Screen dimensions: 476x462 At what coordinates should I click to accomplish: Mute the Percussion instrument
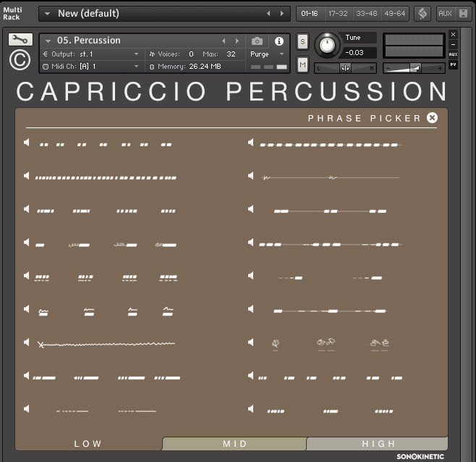302,64
